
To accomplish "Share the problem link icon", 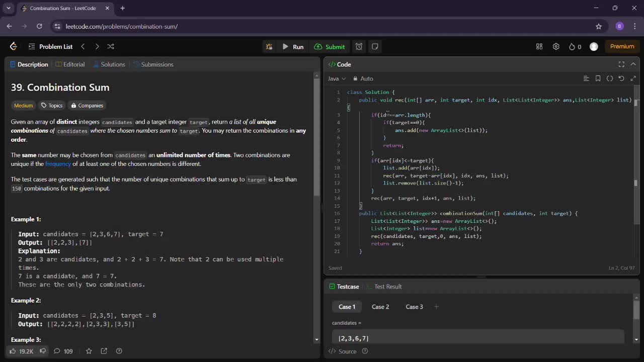I will (104, 351).
